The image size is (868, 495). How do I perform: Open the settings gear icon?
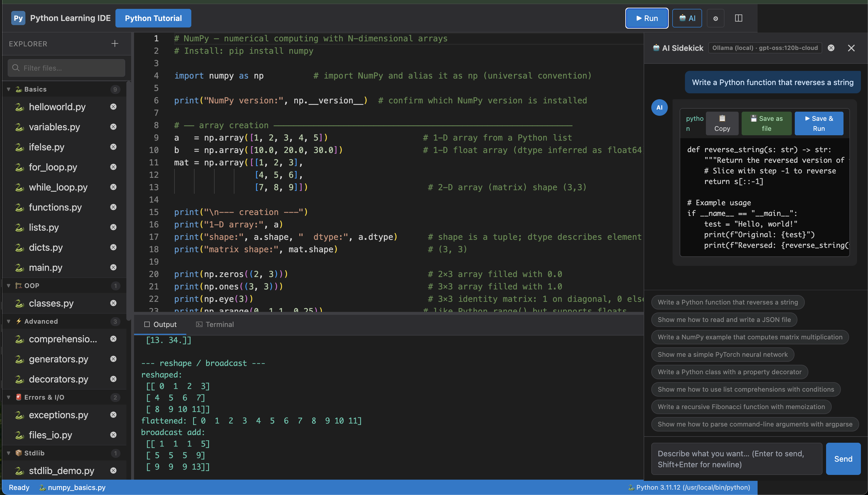(x=715, y=18)
